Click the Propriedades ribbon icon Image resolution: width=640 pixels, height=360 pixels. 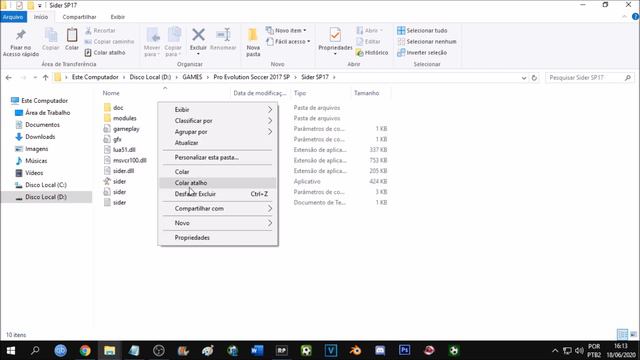click(335, 35)
